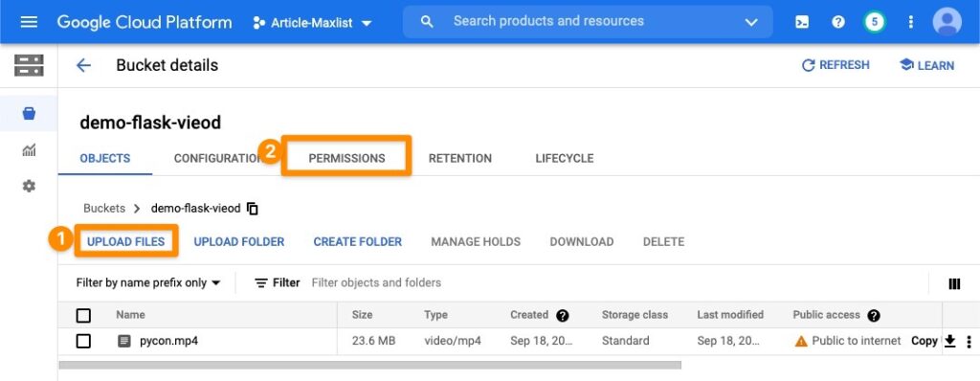Select the storage bucket browser sidebar icon

coord(29,114)
